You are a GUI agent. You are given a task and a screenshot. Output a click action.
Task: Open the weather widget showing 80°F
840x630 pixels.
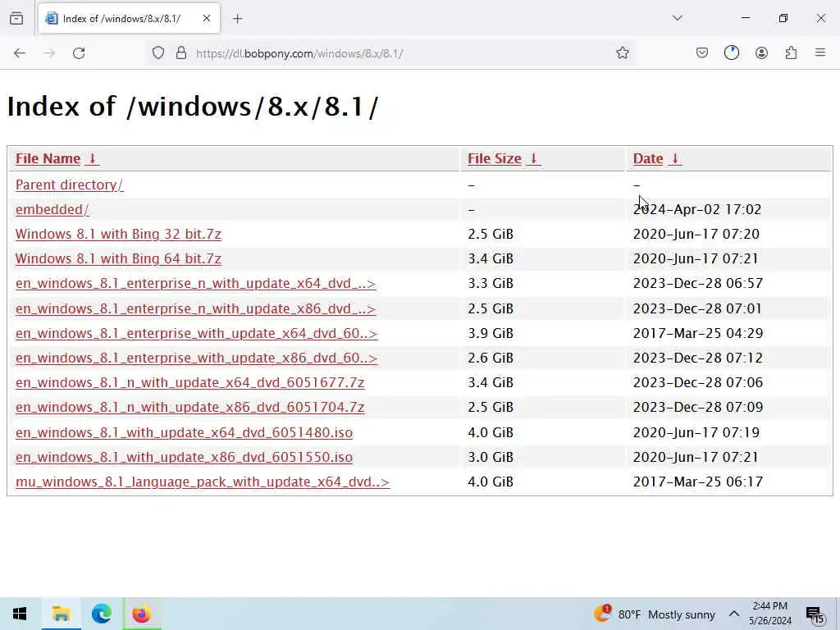tap(654, 614)
